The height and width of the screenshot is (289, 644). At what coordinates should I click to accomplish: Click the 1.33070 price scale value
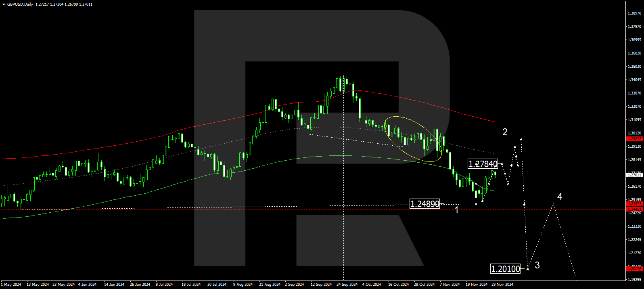coord(634,93)
